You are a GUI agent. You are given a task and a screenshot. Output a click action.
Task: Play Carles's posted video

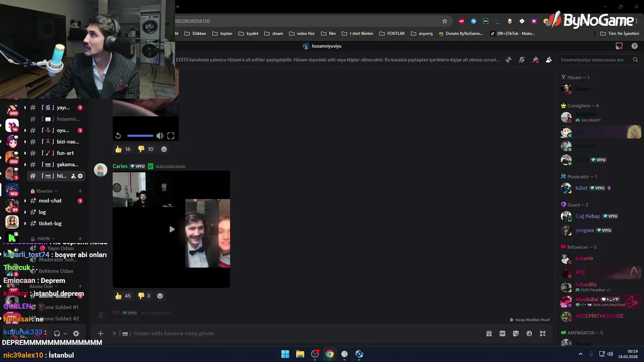[172, 229]
